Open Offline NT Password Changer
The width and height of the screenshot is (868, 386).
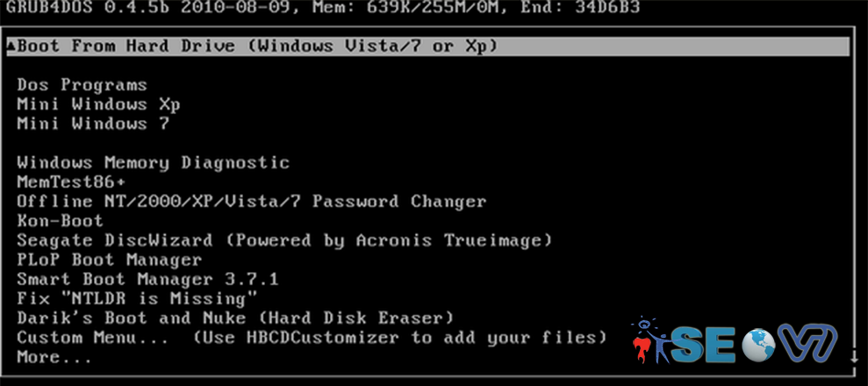point(251,201)
